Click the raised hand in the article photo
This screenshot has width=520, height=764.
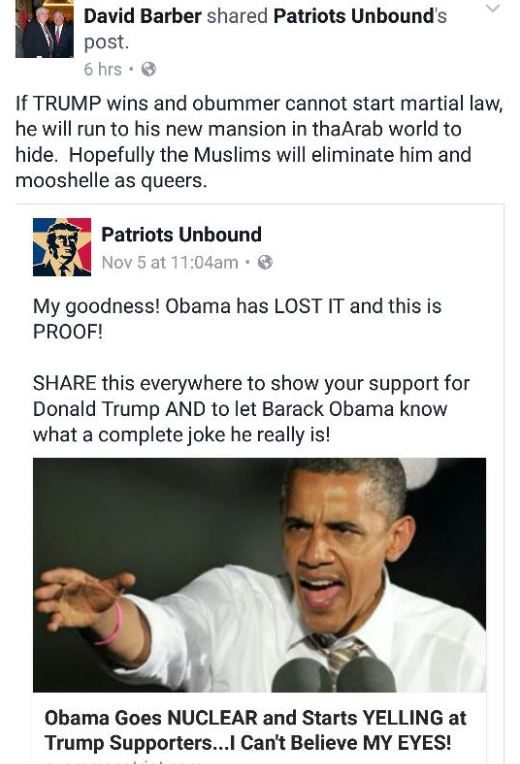tap(84, 599)
